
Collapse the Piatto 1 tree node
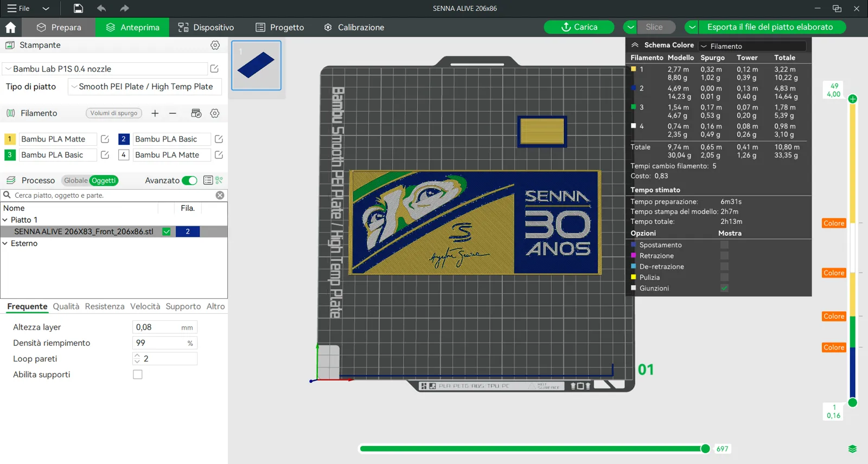pos(5,220)
